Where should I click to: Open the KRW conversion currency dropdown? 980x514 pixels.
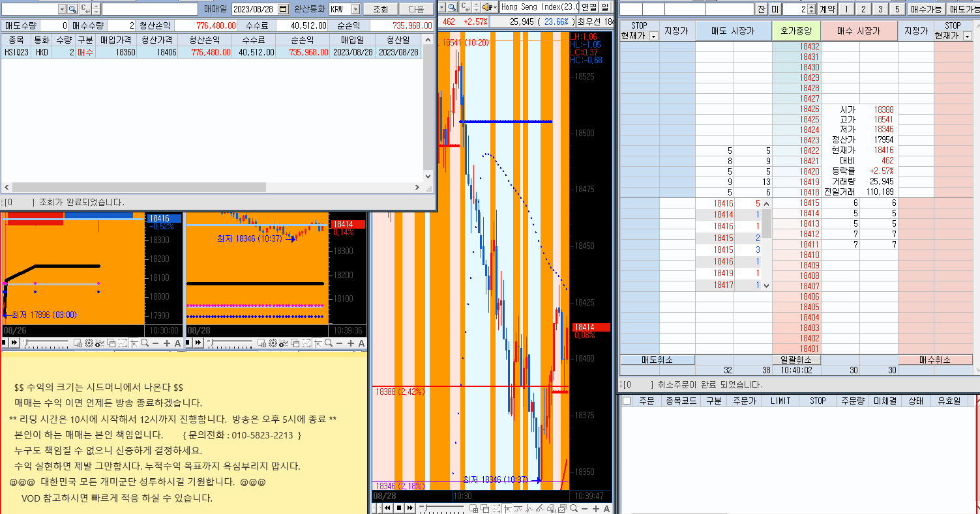355,9
